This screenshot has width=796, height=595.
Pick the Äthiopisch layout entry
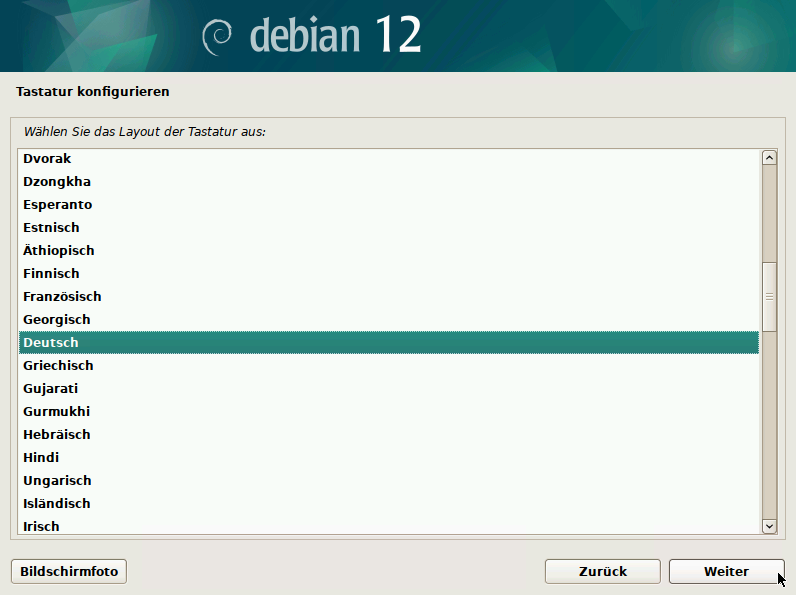click(389, 250)
